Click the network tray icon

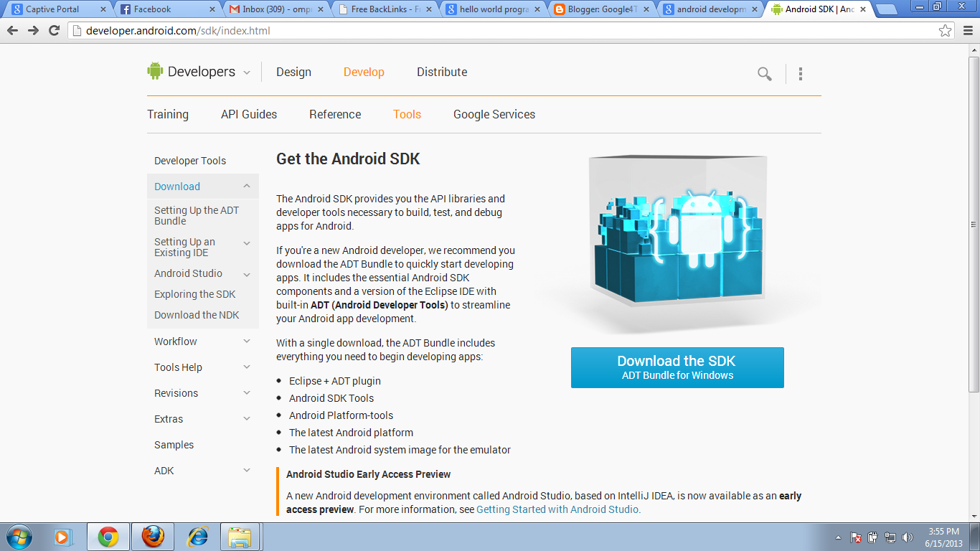[890, 537]
